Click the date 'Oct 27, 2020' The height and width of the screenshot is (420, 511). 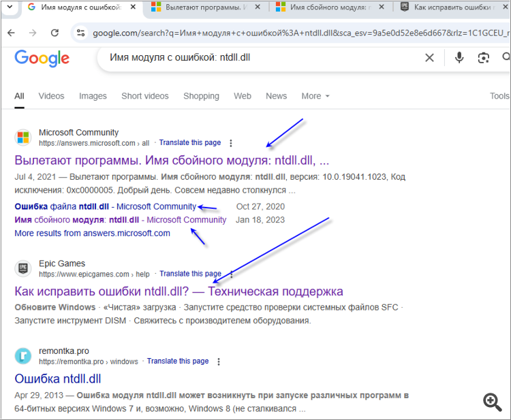pos(260,206)
